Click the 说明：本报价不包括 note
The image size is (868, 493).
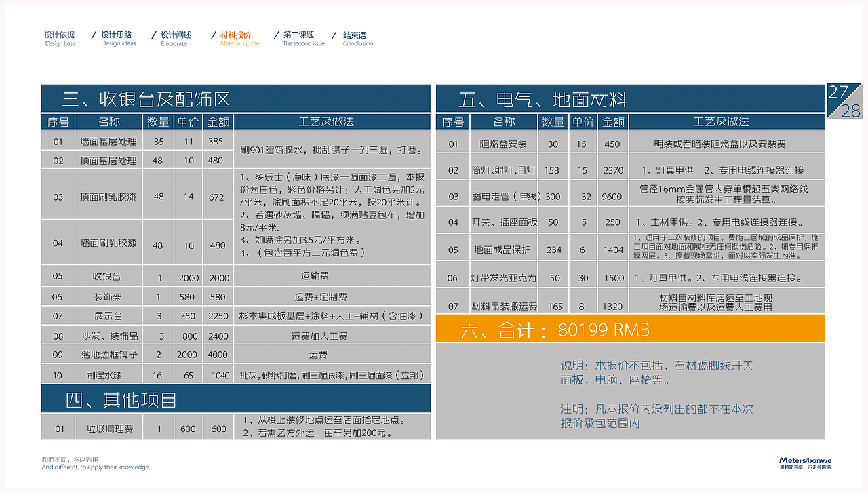click(657, 373)
